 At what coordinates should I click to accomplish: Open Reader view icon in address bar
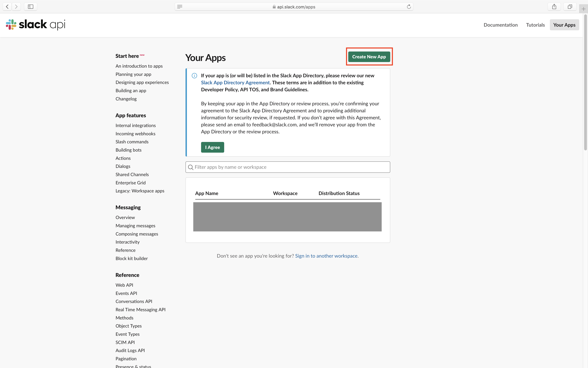[x=180, y=7]
